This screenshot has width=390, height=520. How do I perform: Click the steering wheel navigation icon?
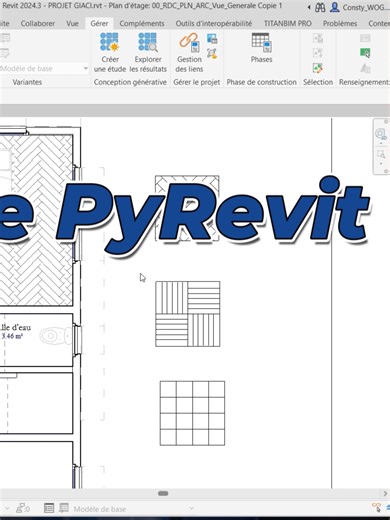pos(381,134)
